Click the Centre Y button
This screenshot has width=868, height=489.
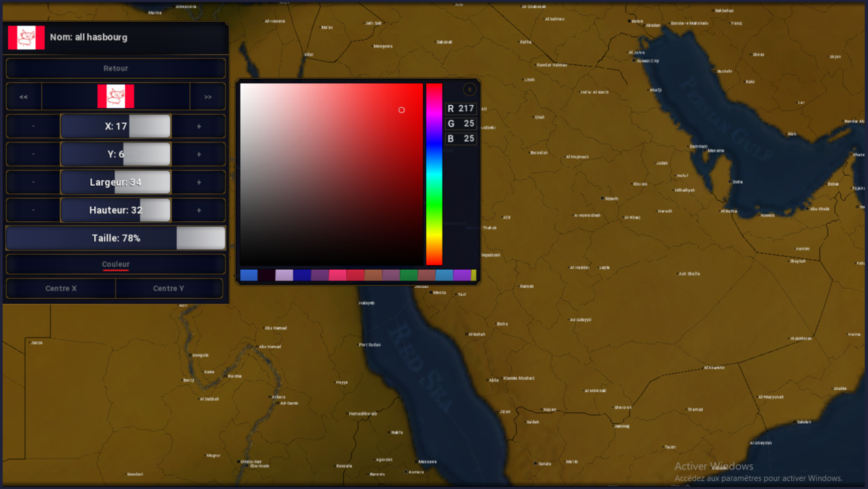click(169, 289)
